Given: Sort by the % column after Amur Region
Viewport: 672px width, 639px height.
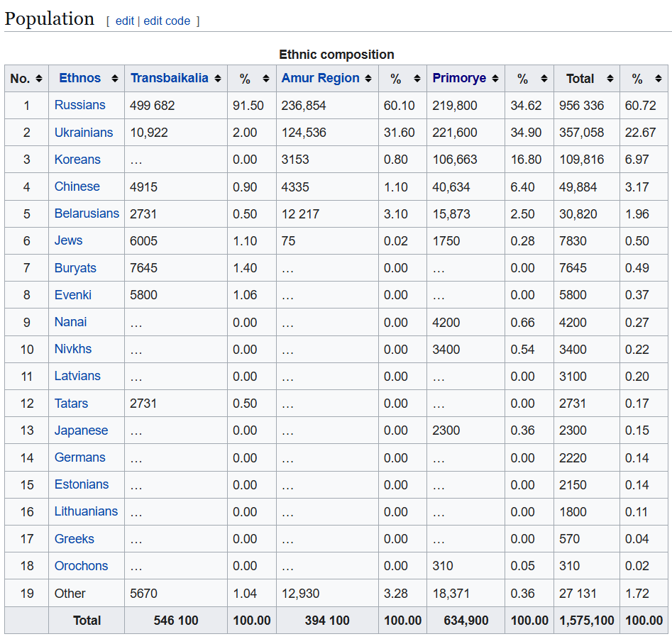Looking at the screenshot, I should (x=417, y=79).
